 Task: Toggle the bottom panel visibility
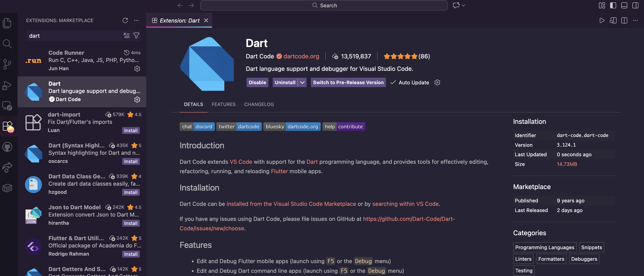click(x=624, y=5)
